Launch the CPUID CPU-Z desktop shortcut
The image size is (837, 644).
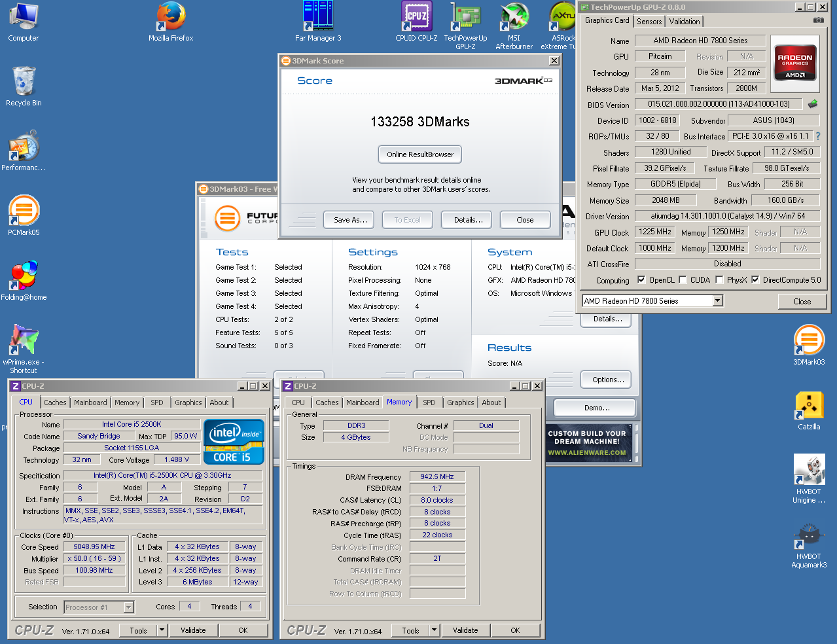(416, 22)
